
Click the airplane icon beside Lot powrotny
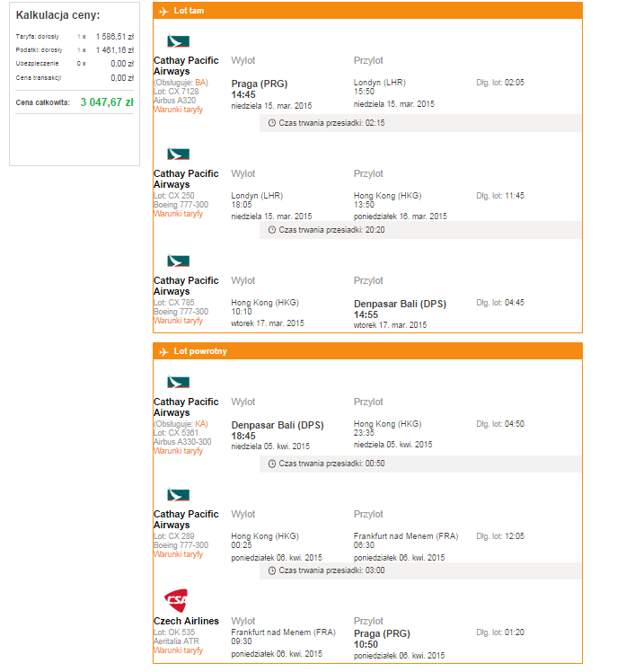pyautogui.click(x=163, y=352)
